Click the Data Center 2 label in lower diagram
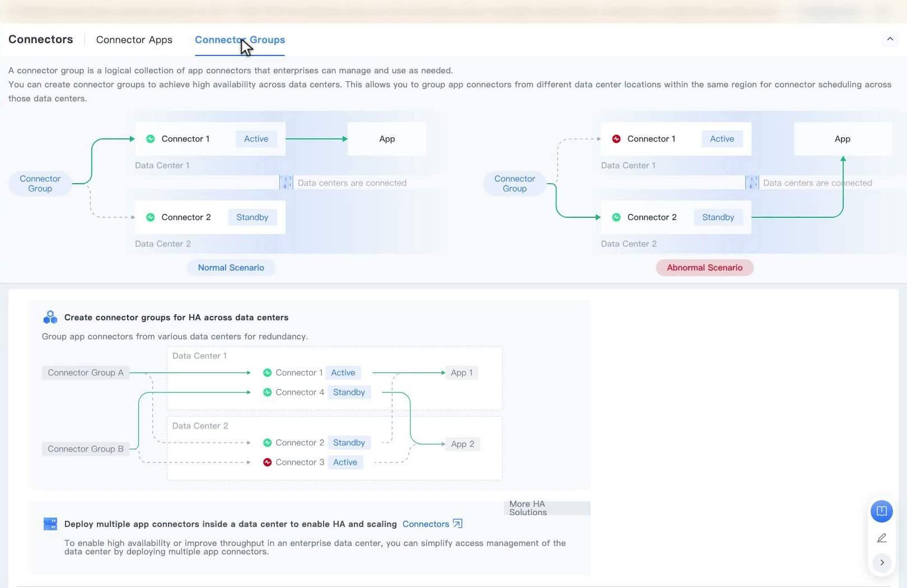Viewport: 907px width, 588px height. click(200, 426)
